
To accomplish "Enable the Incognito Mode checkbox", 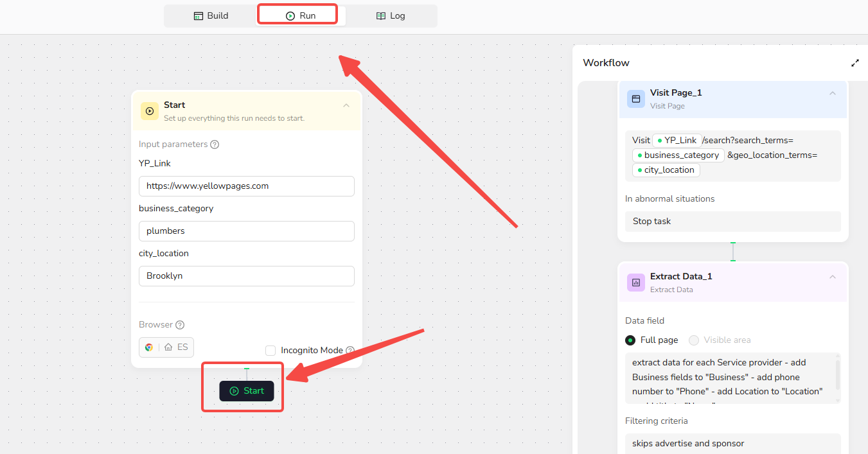I will coord(270,351).
